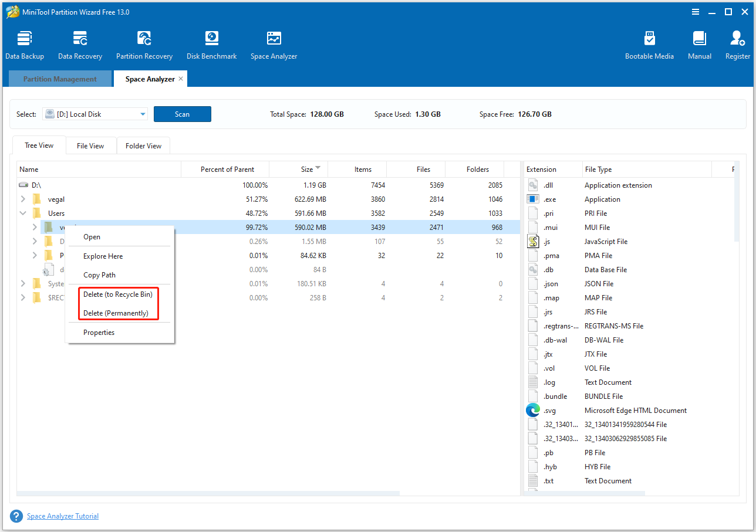The image size is (756, 532).
Task: Click the Scan button
Action: coord(183,114)
